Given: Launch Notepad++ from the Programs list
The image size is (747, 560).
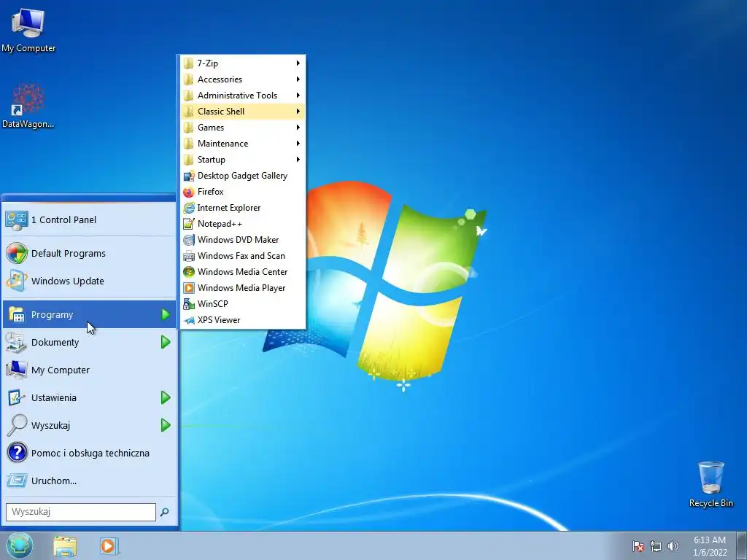Looking at the screenshot, I should point(242,224).
